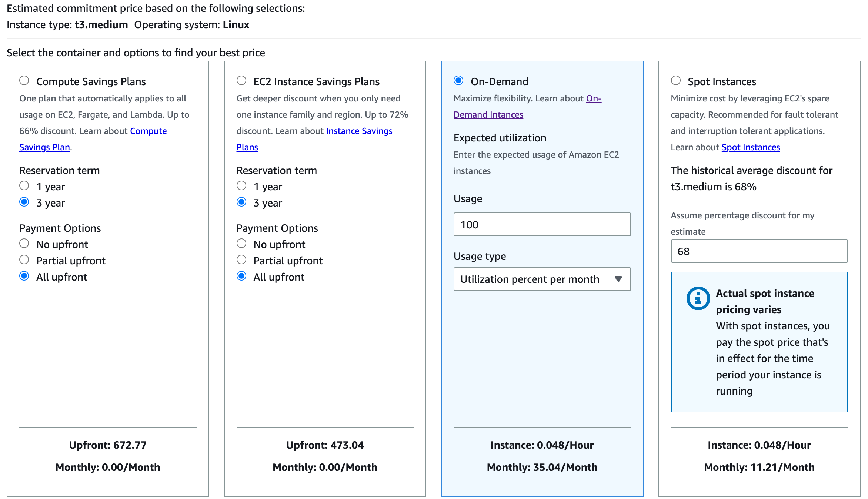Choose Partial upfront under EC2 Instance Savings Plans

point(241,259)
